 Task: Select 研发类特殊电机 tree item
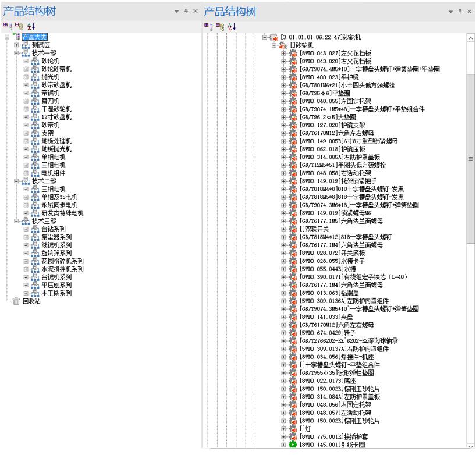(x=62, y=213)
